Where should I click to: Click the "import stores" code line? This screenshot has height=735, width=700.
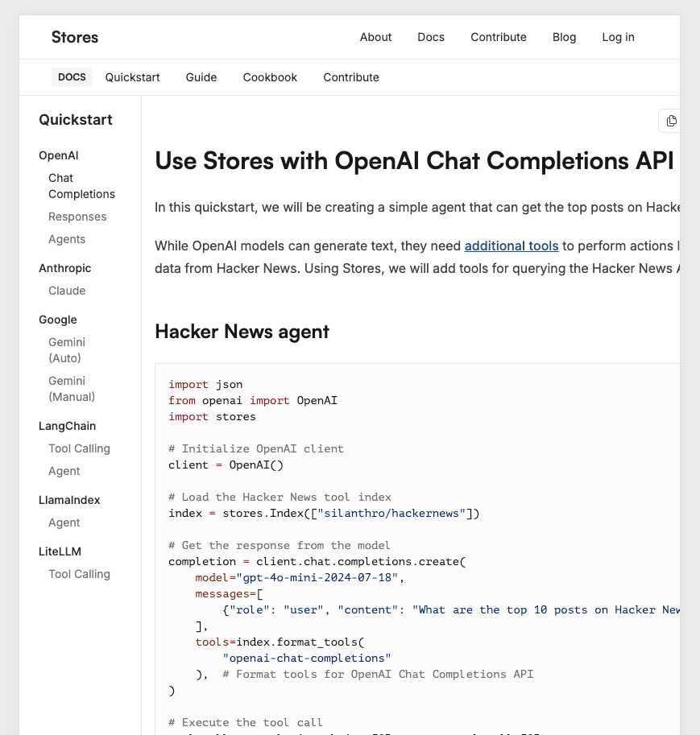212,417
